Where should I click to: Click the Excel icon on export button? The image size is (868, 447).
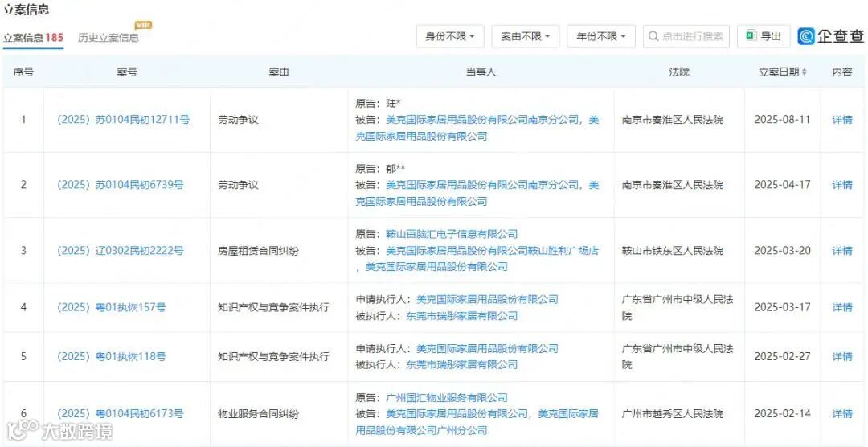point(751,36)
